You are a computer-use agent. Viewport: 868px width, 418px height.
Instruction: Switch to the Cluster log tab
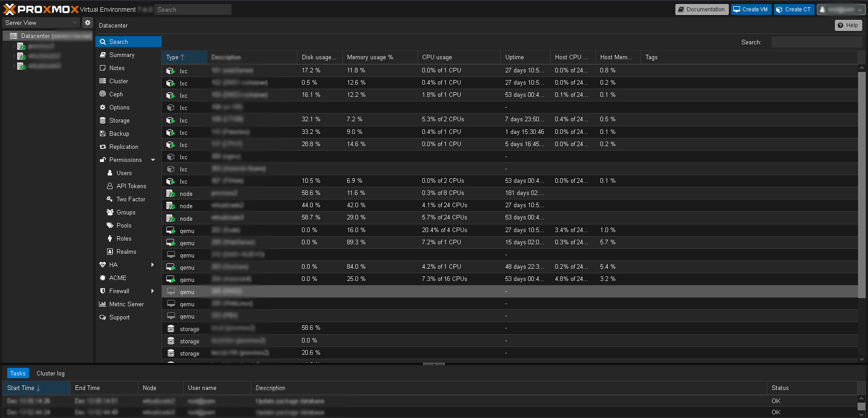(x=51, y=373)
